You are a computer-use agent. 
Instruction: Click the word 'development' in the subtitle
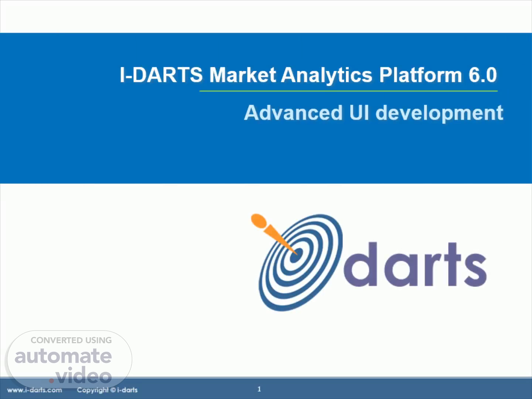pyautogui.click(x=439, y=113)
